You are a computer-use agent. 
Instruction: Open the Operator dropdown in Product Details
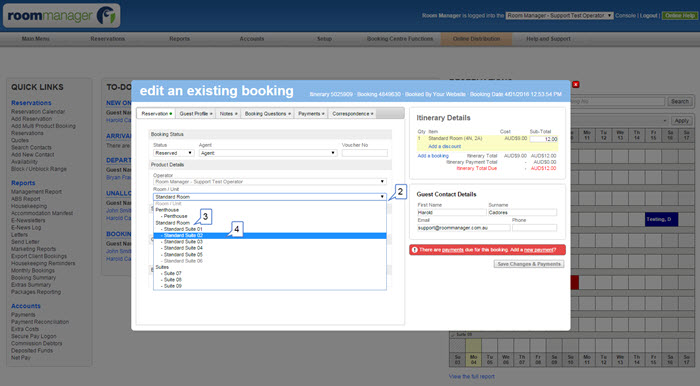tap(270, 182)
